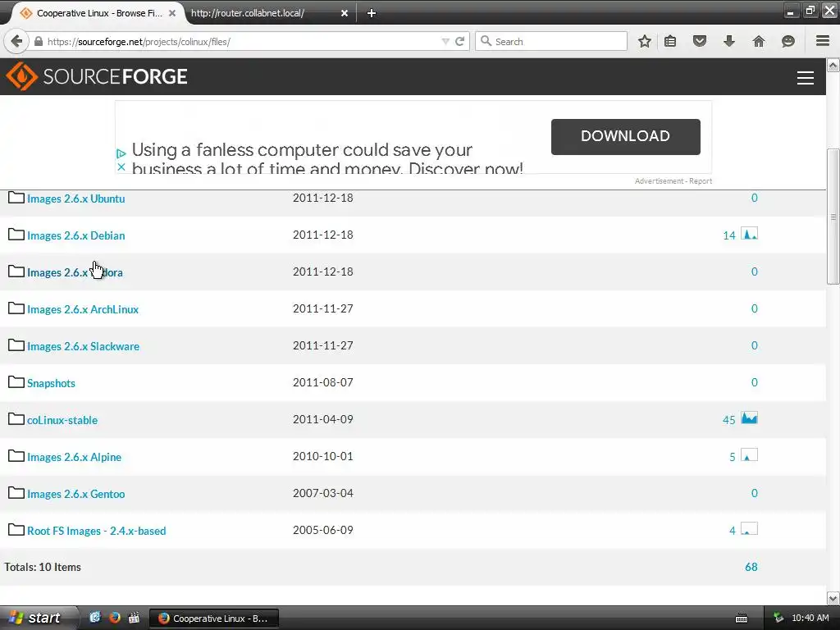Click the page scrollbar up arrow

tap(833, 66)
